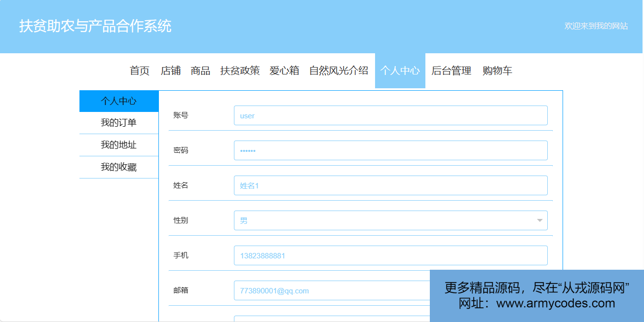The height and width of the screenshot is (322, 644).
Task: Open the 购物车 shopping cart
Action: point(497,71)
